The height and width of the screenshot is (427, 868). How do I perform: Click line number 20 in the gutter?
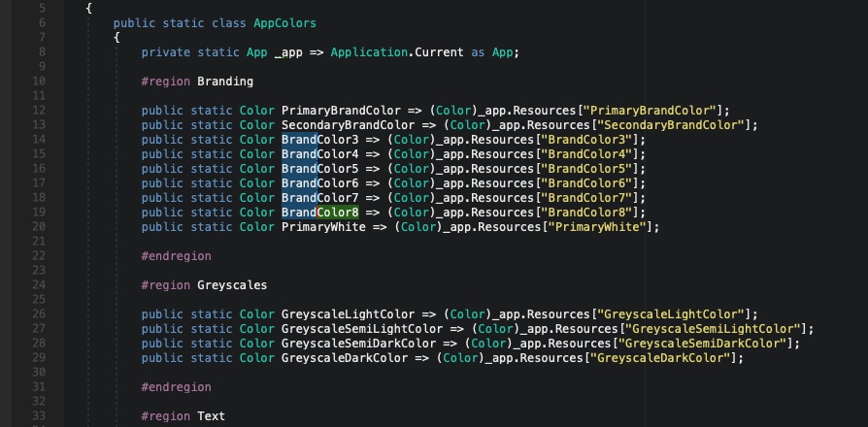[39, 227]
